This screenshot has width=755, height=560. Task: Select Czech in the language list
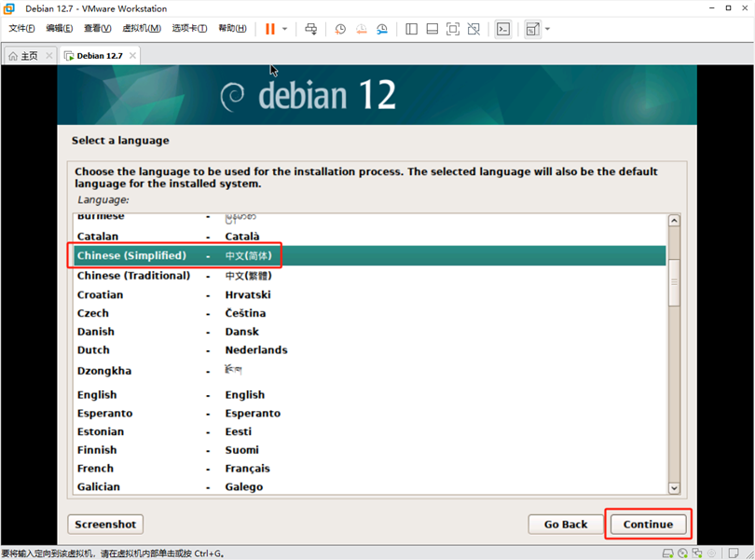(370, 313)
